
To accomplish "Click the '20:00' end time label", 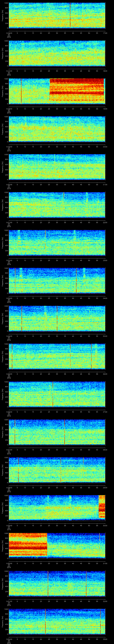I will click(105, 147).
